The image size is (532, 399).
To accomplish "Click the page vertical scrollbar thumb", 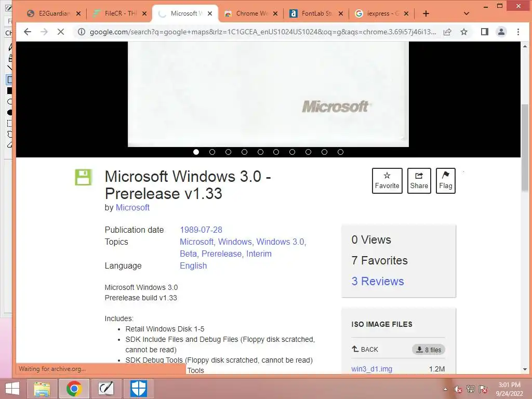I will pos(525,148).
